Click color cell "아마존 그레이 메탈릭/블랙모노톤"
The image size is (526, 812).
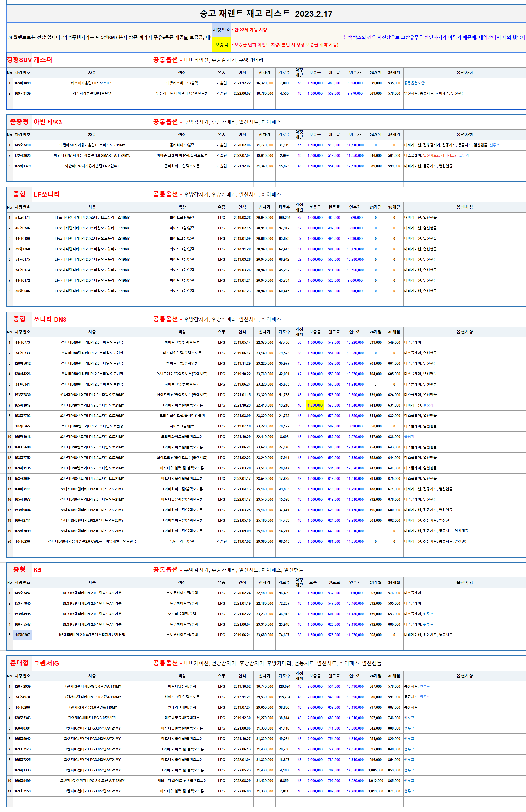182,155
